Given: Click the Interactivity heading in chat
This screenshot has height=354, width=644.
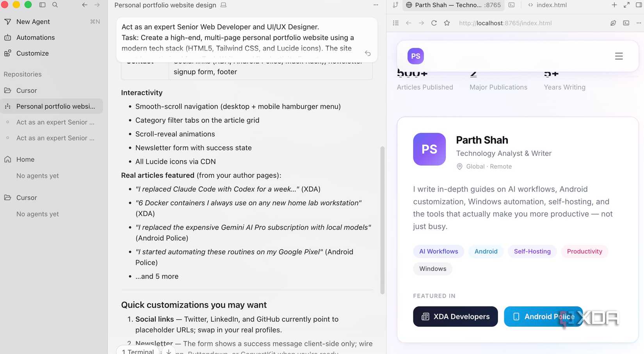Looking at the screenshot, I should (142, 93).
